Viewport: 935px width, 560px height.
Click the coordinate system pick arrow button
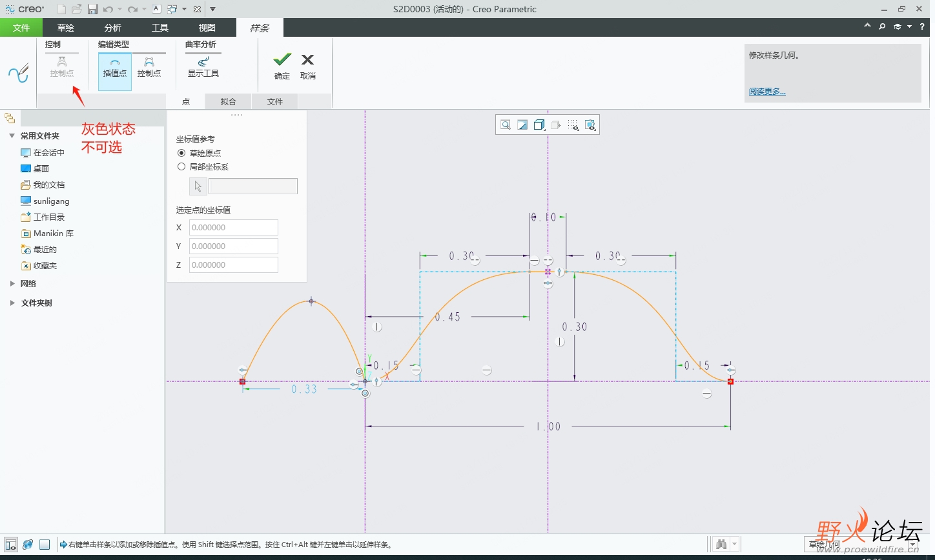point(198,186)
